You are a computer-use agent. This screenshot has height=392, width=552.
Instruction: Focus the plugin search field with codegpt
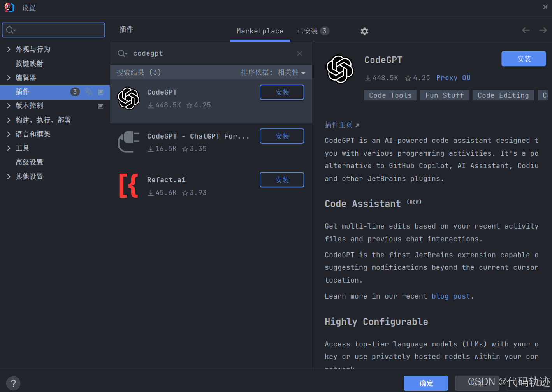point(211,53)
